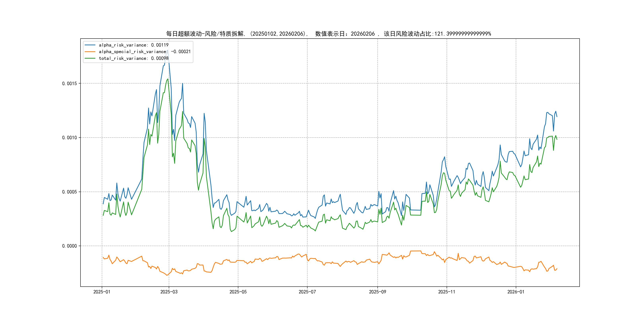Click the chart title text at top
The image size is (644, 322).
click(328, 34)
